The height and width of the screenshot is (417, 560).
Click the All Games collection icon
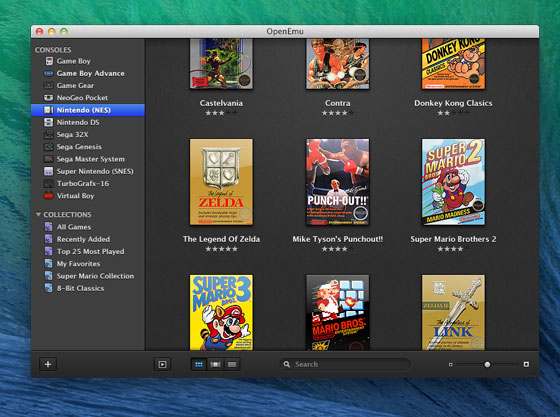pyautogui.click(x=49, y=227)
